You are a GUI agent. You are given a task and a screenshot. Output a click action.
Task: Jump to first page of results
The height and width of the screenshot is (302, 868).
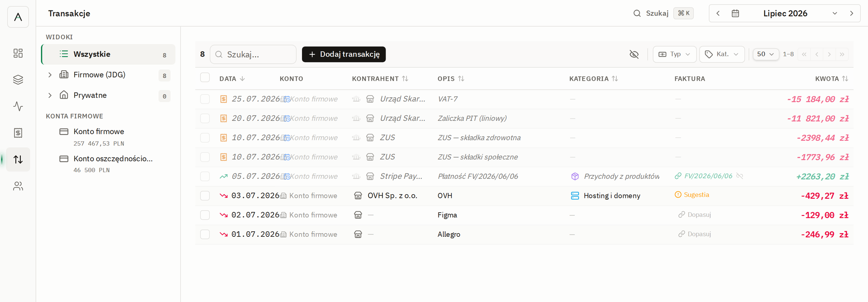[x=804, y=54]
